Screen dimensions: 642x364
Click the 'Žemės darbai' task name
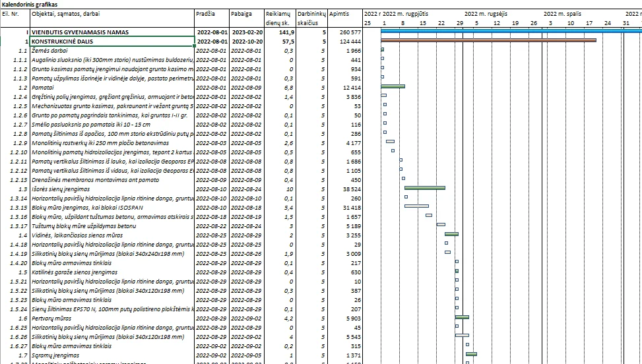[49, 50]
